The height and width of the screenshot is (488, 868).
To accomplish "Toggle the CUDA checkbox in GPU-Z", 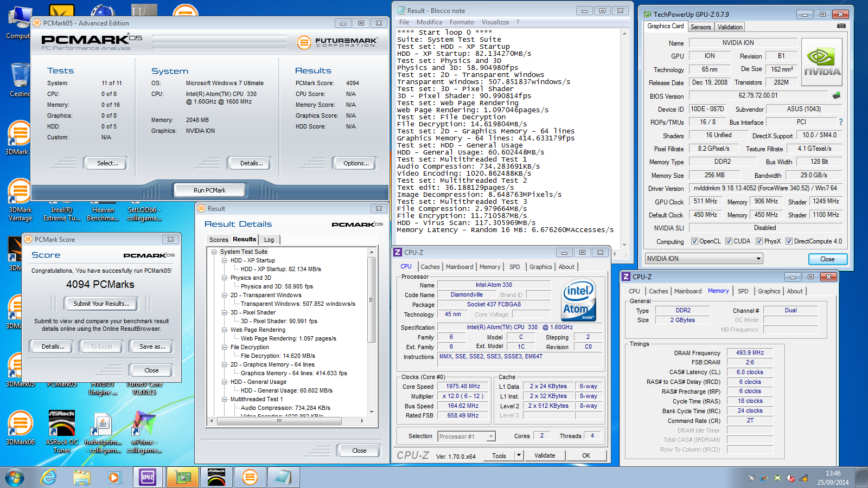I will (x=729, y=241).
